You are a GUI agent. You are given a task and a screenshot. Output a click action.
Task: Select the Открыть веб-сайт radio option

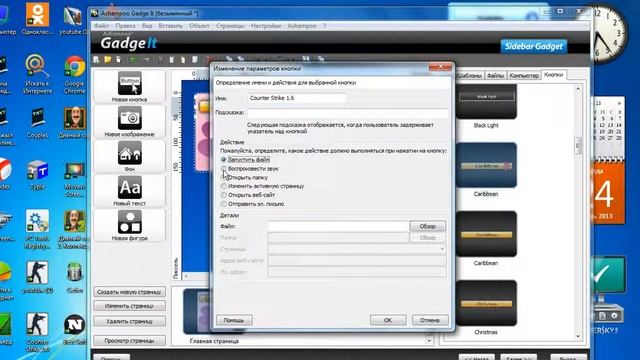[x=224, y=195]
